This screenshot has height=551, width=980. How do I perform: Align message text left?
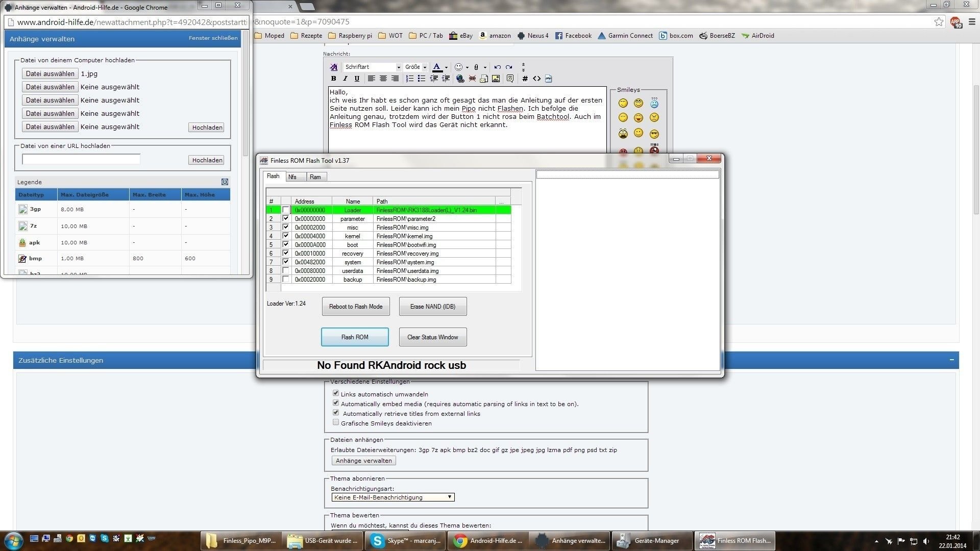pos(371,79)
